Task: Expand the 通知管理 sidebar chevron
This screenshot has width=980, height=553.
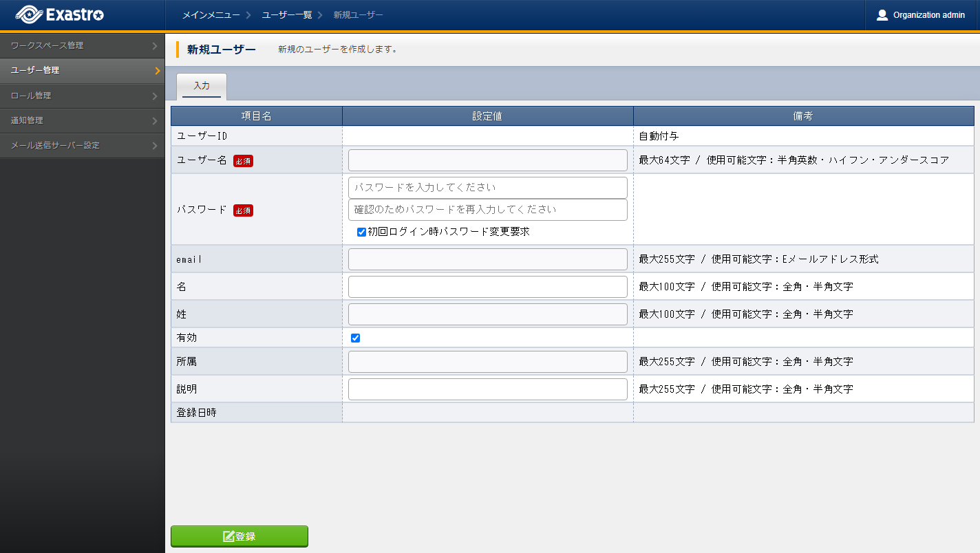Action: click(x=156, y=121)
